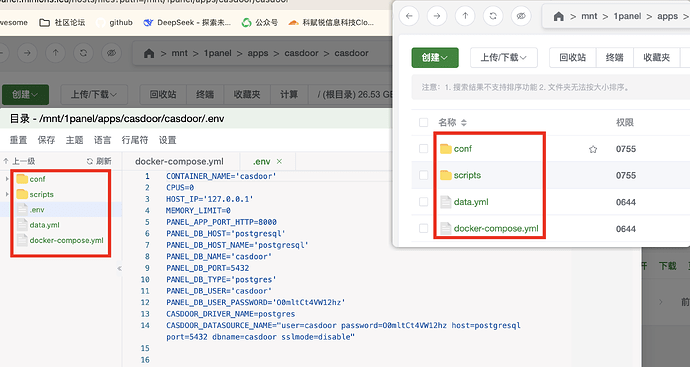The width and height of the screenshot is (690, 367).
Task: Click 上一级 in the editor sidebar
Action: [19, 161]
